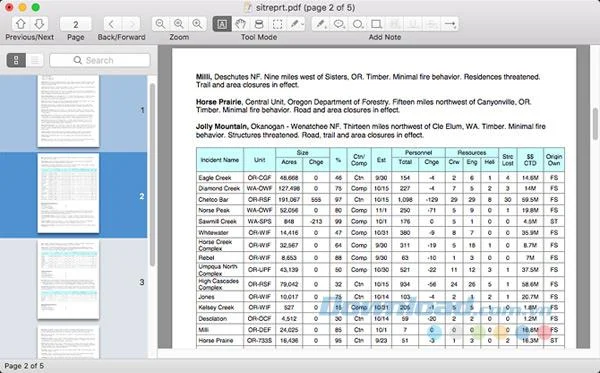Add a strike-out note
Viewport: 600px width, 373px height.
coord(432,24)
